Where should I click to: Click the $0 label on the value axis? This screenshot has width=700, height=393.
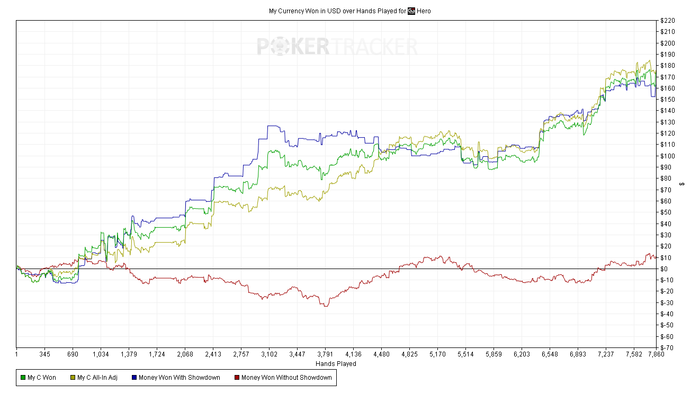click(664, 269)
